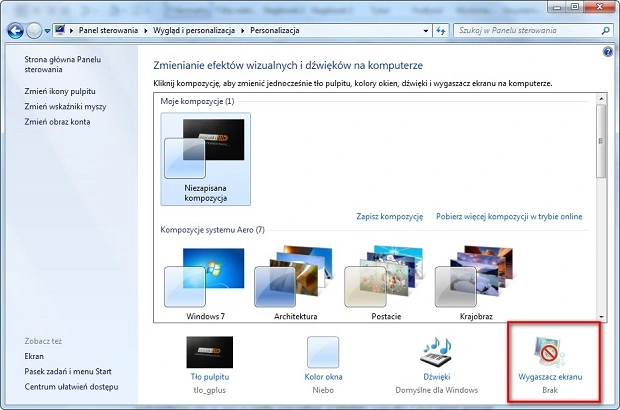Click the Back navigation arrow button
Viewport: 620px width, 410px height.
pos(15,31)
